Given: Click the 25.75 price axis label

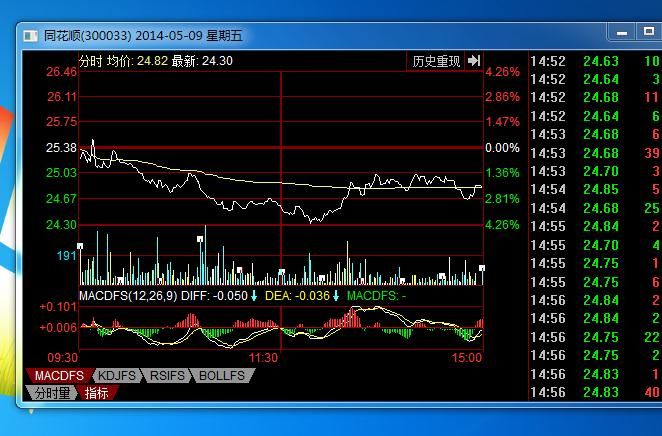Looking at the screenshot, I should click(x=62, y=122).
